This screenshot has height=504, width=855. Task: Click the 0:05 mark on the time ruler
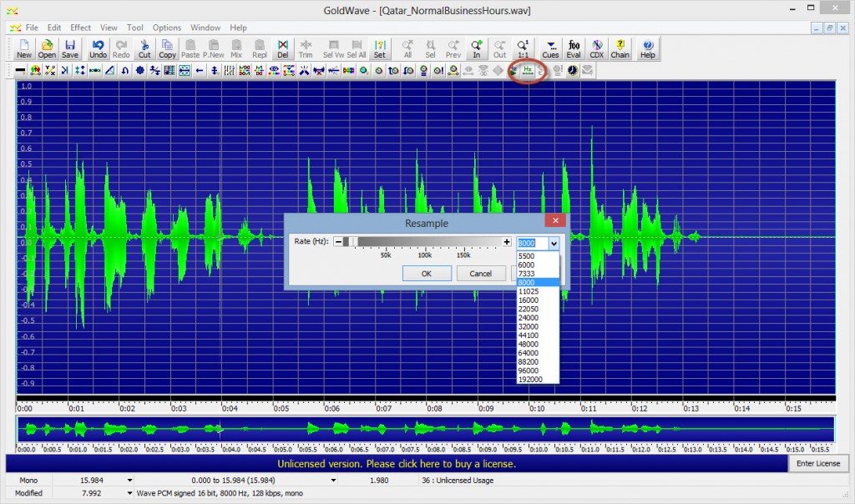[281, 407]
